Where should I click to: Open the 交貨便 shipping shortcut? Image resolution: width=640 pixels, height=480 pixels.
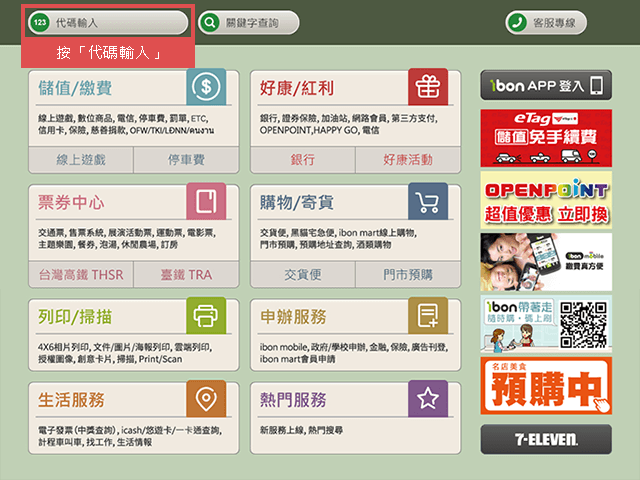(x=303, y=275)
